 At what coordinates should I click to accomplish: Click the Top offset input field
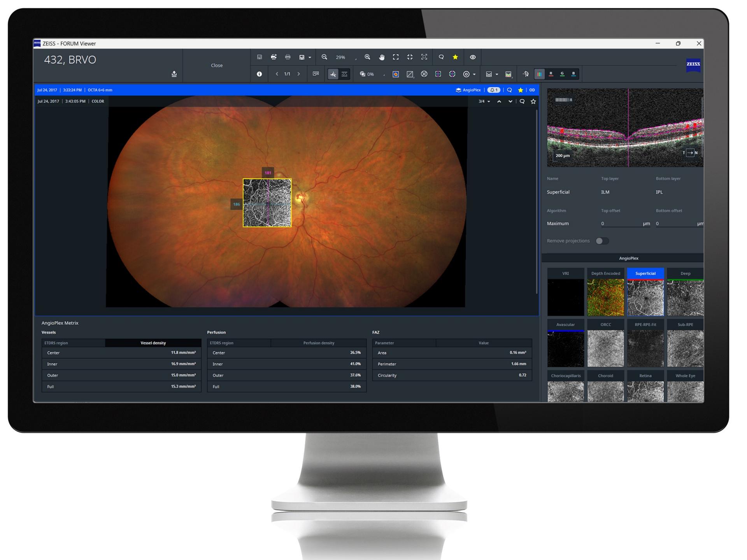pyautogui.click(x=621, y=224)
